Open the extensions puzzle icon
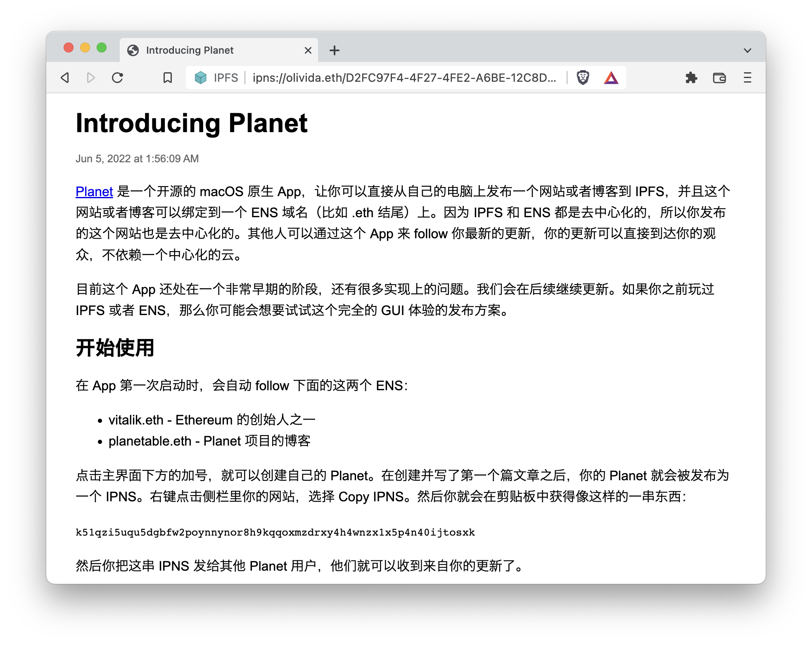Screen dimensions: 812x645 point(691,78)
